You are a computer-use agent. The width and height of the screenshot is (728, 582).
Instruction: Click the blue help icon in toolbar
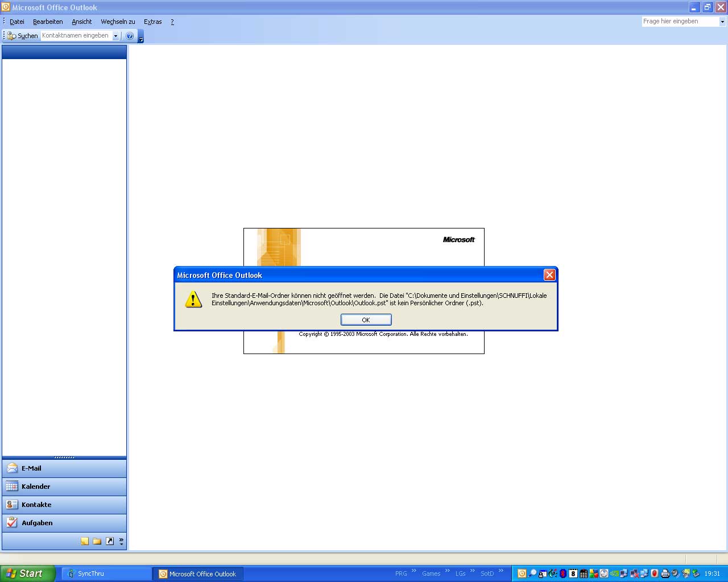tap(130, 36)
